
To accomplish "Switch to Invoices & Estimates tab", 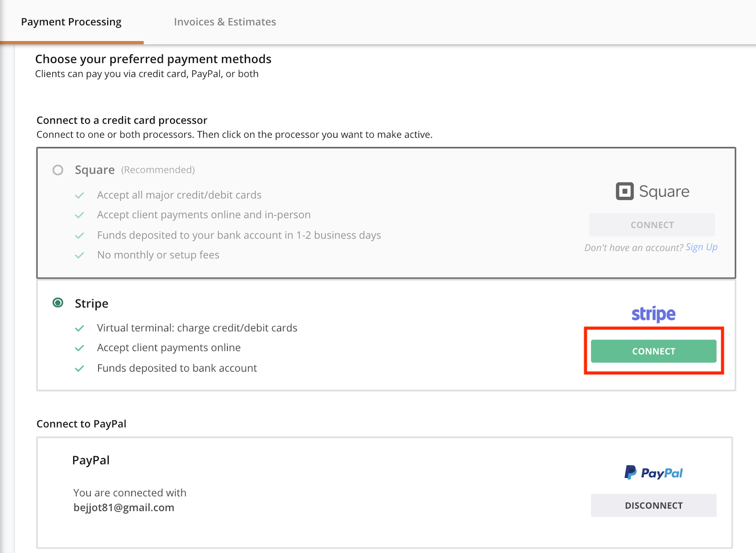I will [225, 22].
